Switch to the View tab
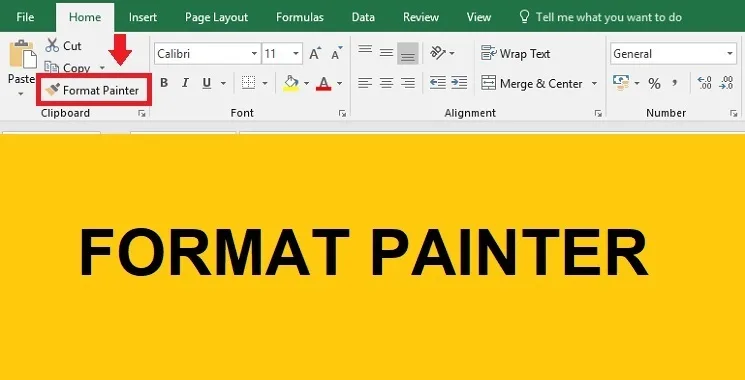Viewport: 745px width, 380px height. point(478,18)
